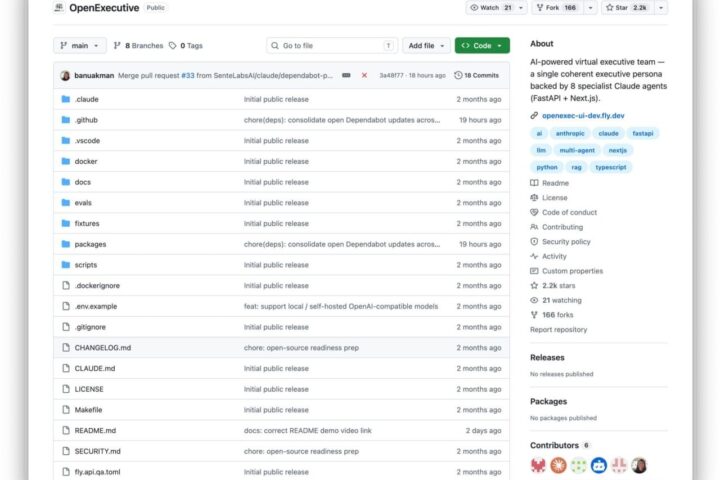720x480 pixels.
Task: View the 2.2k stars link
Action: coord(553,286)
